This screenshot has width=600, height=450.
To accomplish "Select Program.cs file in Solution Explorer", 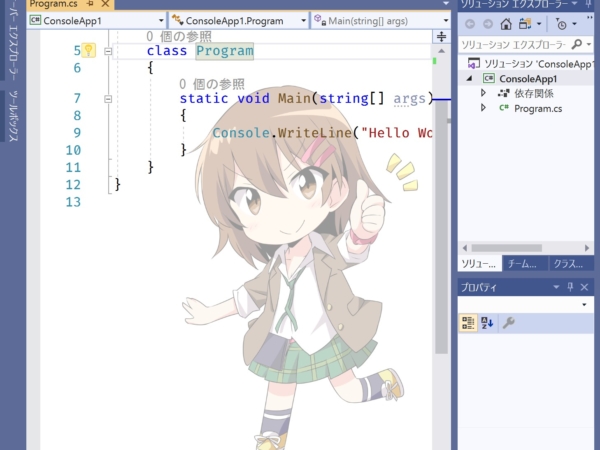I will coord(538,109).
